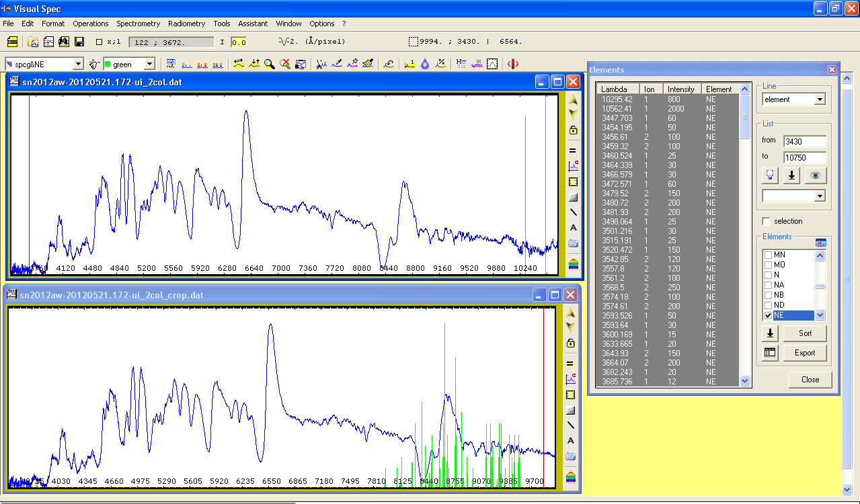Image resolution: width=860 pixels, height=504 pixels.
Task: Click the Sort button
Action: pos(804,333)
